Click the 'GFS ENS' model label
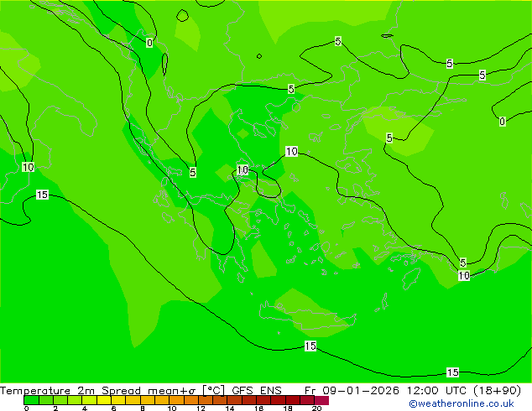Viewport: 532px width, 411px height. click(257, 391)
